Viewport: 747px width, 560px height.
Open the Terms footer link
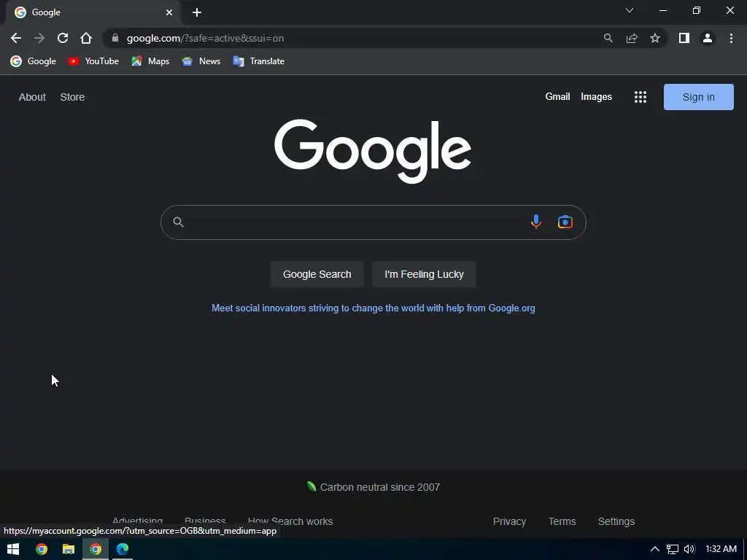(x=562, y=521)
